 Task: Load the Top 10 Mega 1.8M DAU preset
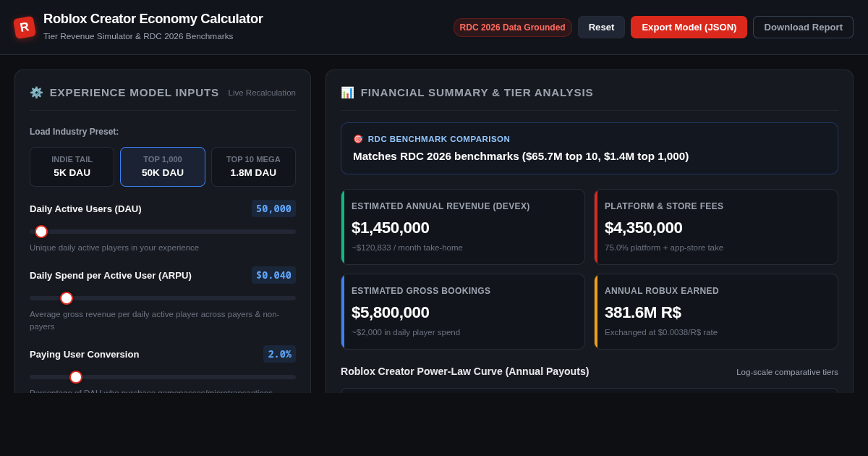253,166
